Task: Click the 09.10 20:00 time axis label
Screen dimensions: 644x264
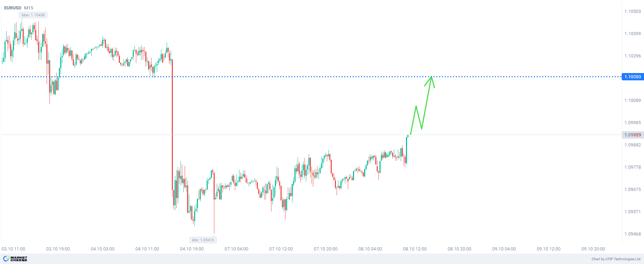Action: [x=593, y=249]
